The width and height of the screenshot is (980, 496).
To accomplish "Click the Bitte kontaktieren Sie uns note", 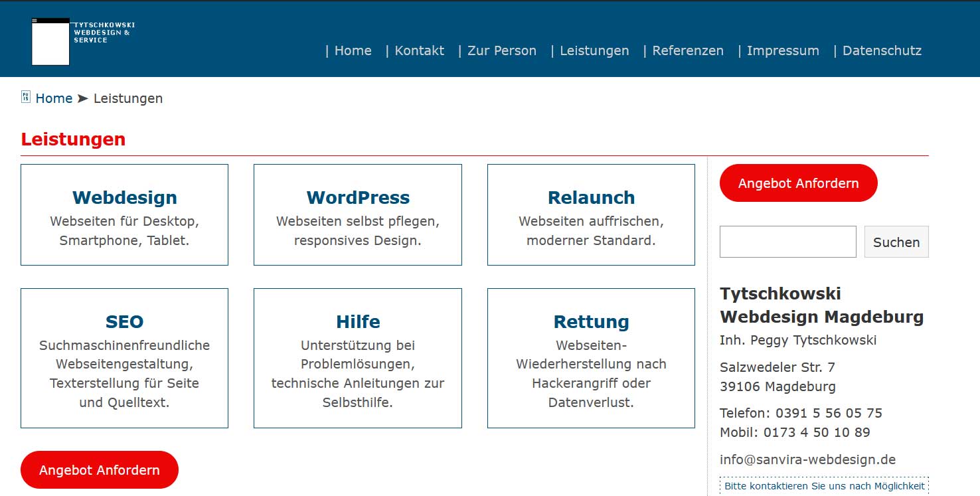I will click(x=824, y=486).
